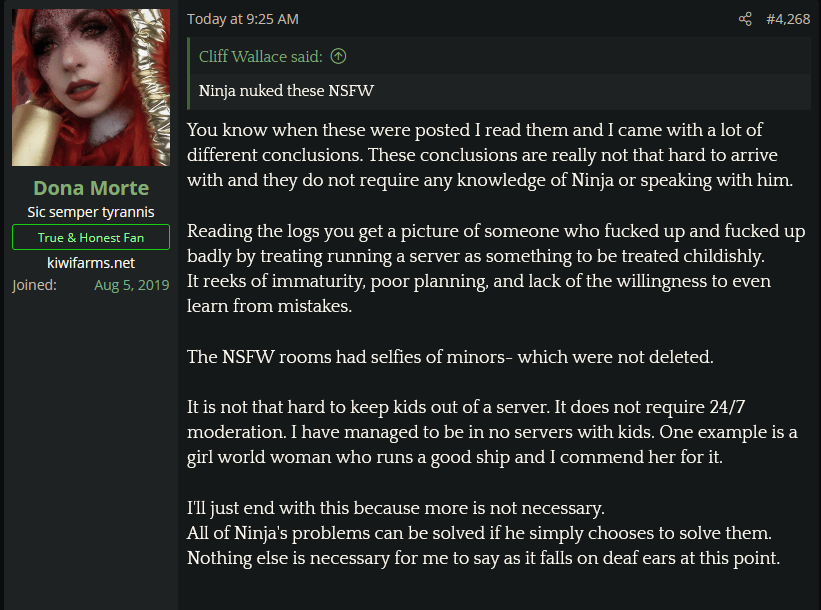
Task: Click the paragraph starting 'Reading the logs'
Action: pyautogui.click(x=495, y=243)
